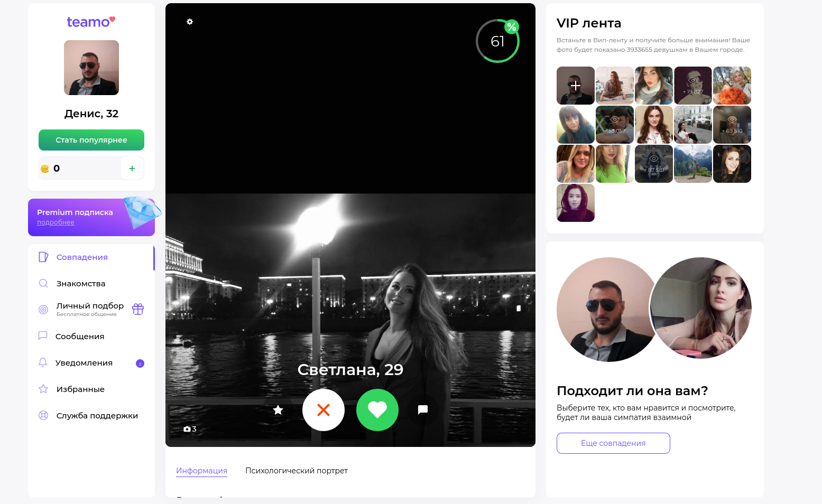Image resolution: width=822 pixels, height=504 pixels.
Task: Click the Еще совпадения button
Action: [613, 443]
